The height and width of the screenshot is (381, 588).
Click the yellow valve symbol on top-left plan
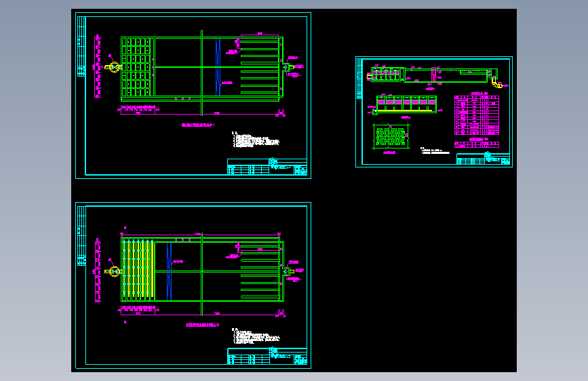tap(113, 68)
